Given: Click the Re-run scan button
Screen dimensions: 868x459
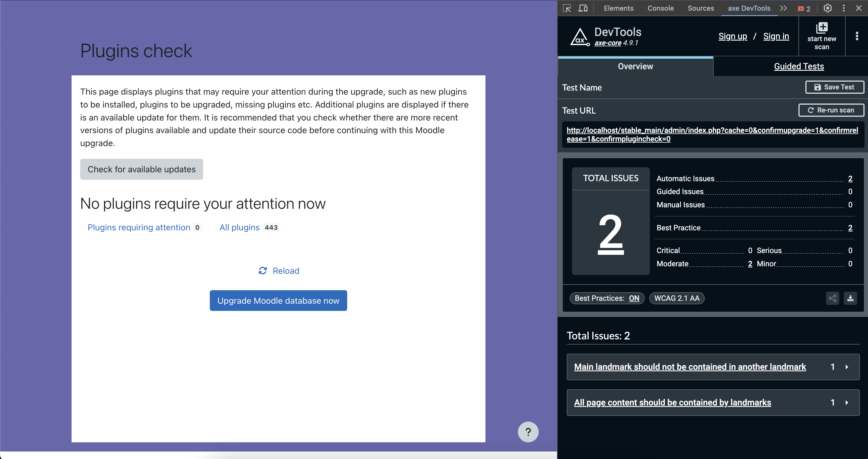Looking at the screenshot, I should (831, 110).
